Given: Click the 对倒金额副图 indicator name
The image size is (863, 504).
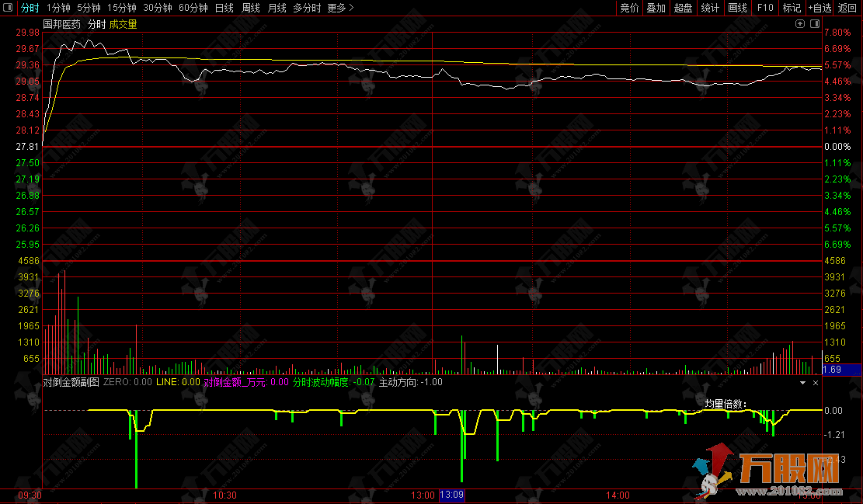Looking at the screenshot, I should [71, 382].
